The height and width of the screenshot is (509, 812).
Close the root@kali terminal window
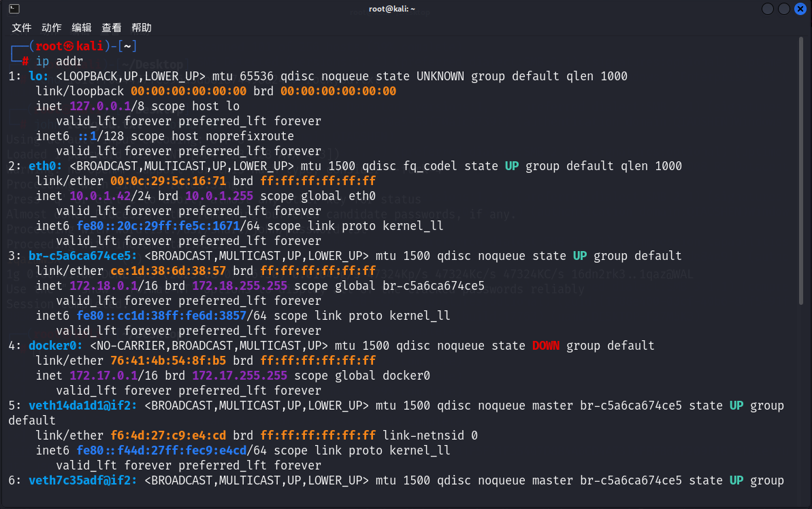pos(800,10)
